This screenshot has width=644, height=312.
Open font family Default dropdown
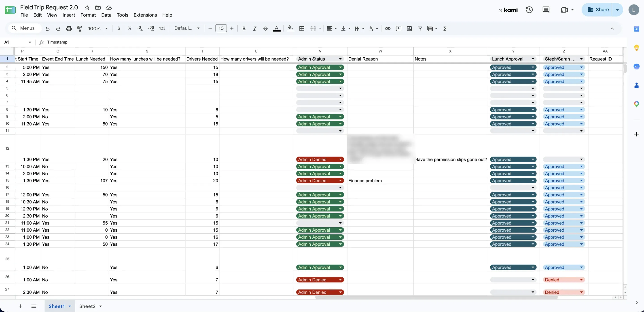187,28
